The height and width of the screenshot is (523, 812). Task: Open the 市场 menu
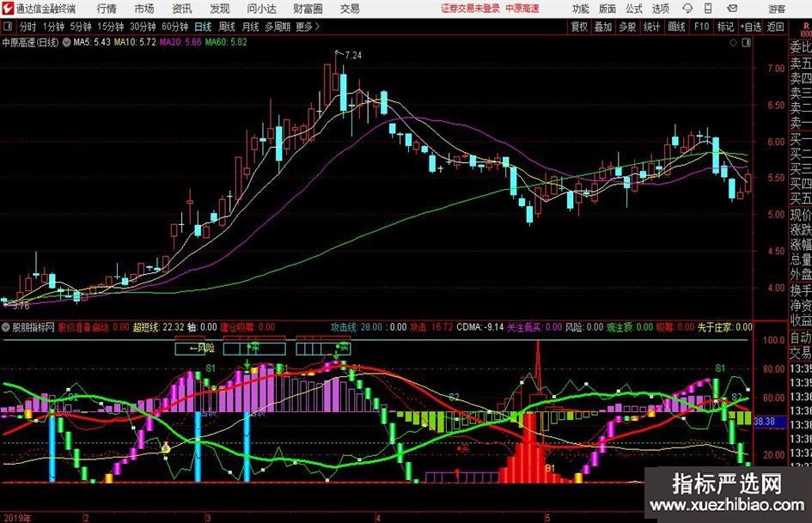[144, 9]
